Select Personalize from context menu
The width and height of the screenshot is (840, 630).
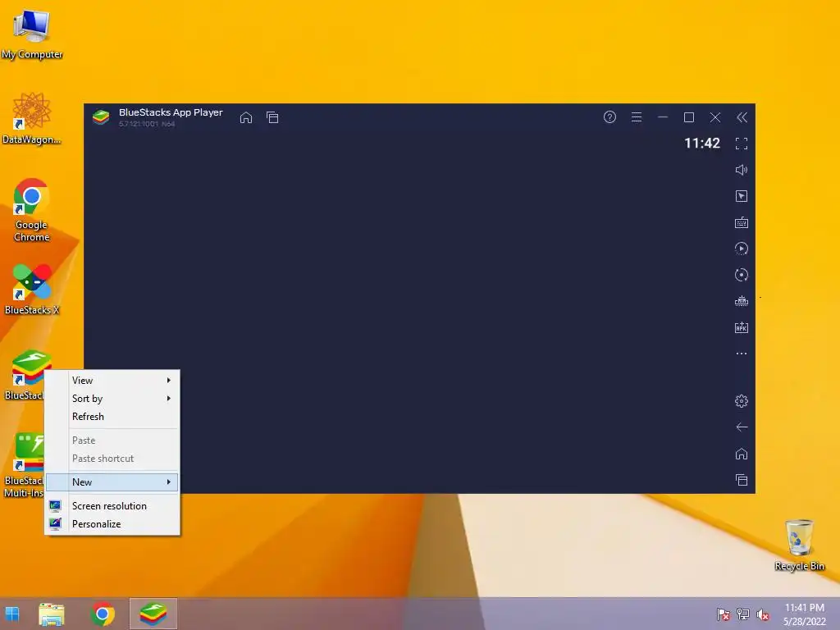112,524
